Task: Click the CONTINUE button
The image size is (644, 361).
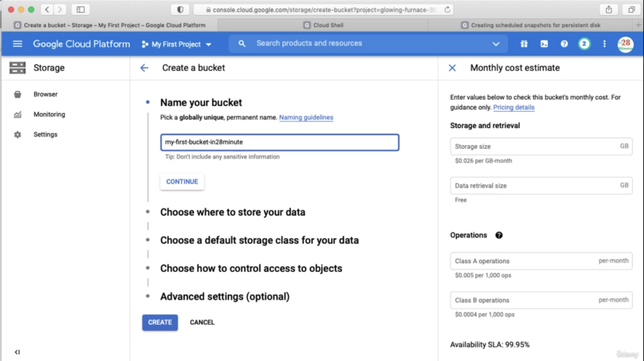Action: click(182, 182)
